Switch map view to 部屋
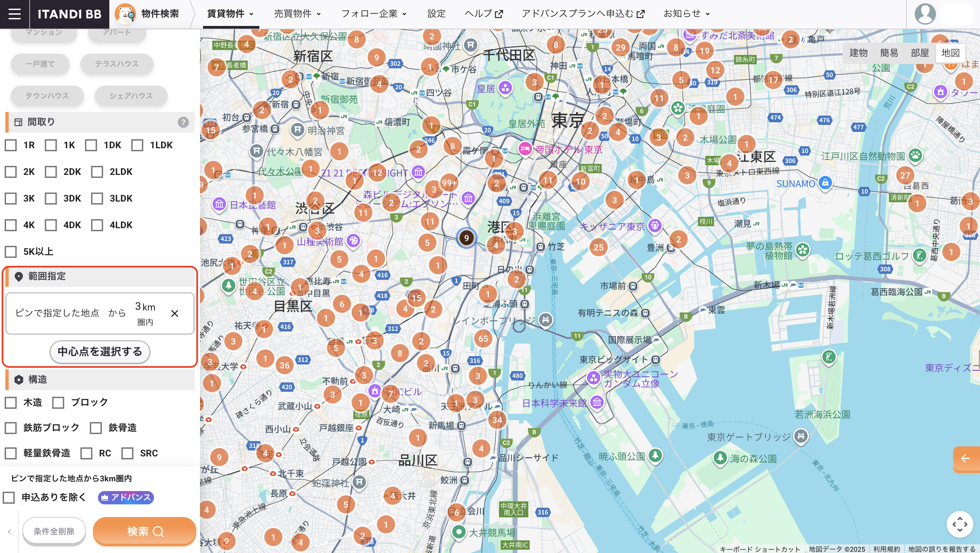 (x=920, y=53)
